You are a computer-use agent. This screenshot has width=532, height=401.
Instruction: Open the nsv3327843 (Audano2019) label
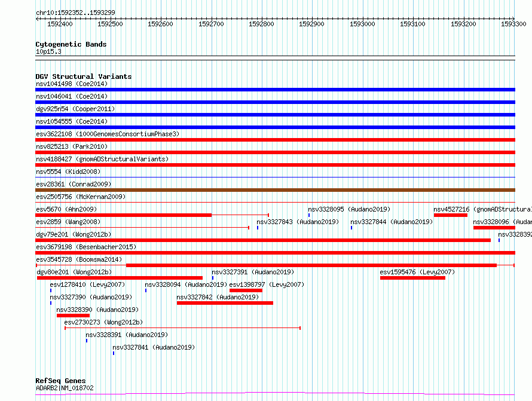point(298,222)
